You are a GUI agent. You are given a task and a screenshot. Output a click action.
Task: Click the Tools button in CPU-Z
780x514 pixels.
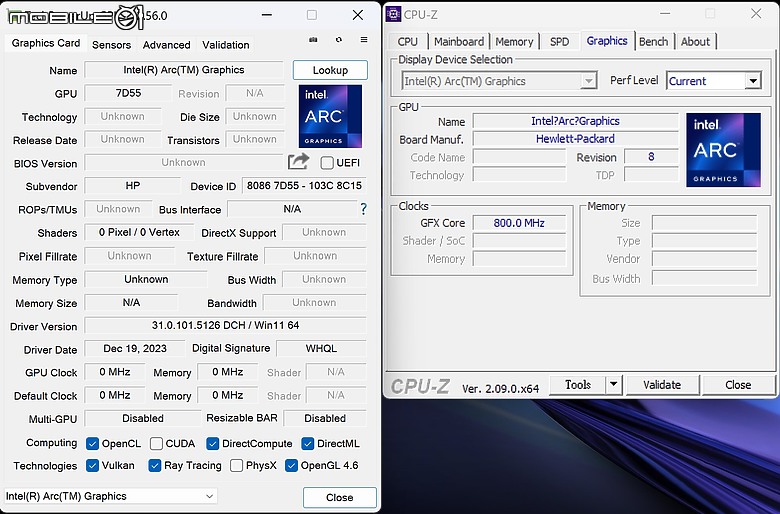[578, 385]
